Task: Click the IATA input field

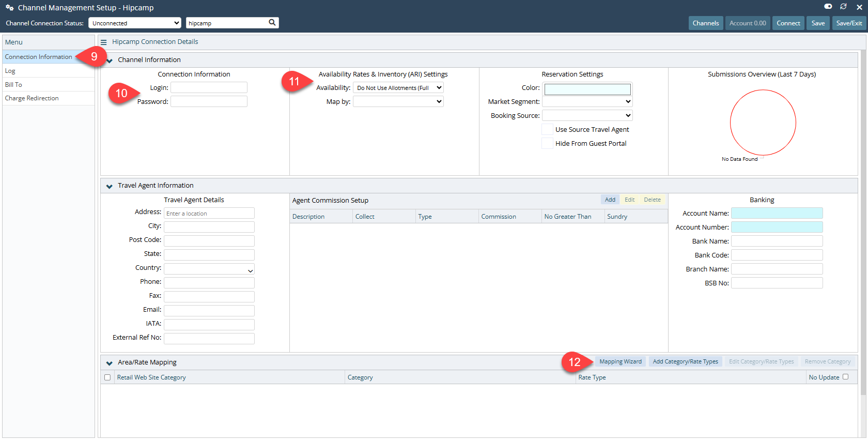Action: pyautogui.click(x=209, y=325)
